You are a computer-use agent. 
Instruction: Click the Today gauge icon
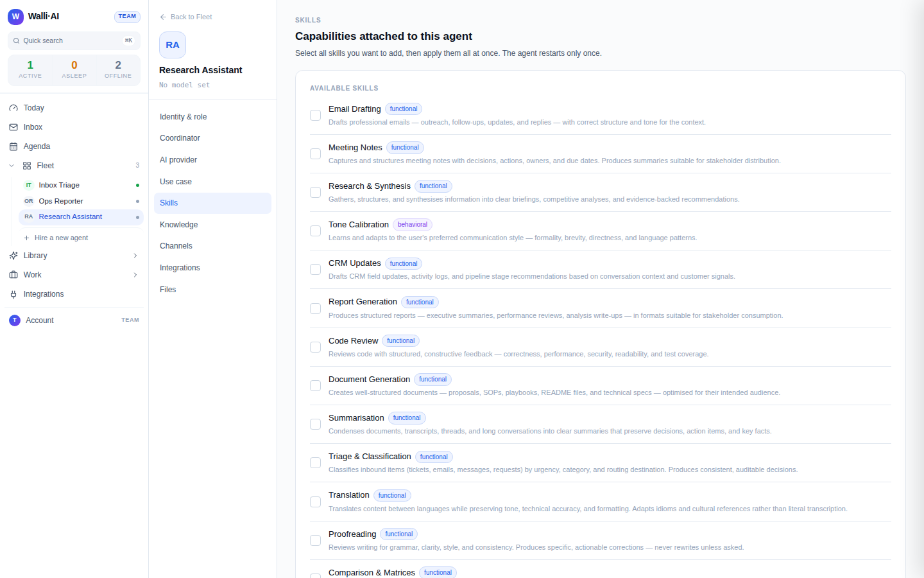pos(13,108)
